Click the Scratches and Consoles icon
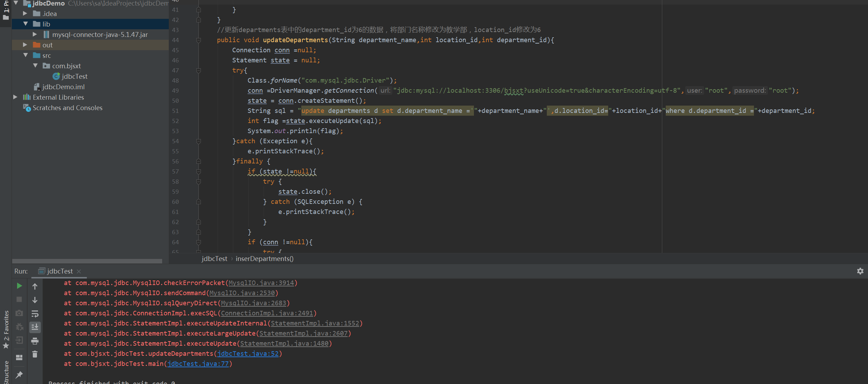 [27, 108]
